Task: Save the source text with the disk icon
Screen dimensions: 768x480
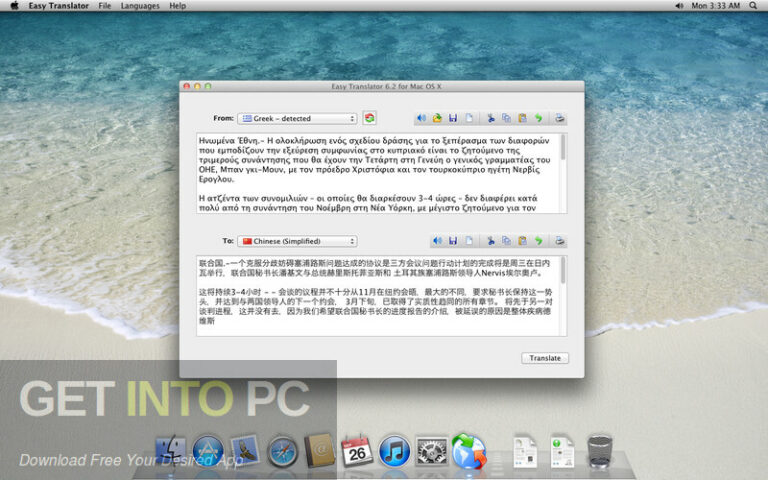Action: pyautogui.click(x=453, y=118)
